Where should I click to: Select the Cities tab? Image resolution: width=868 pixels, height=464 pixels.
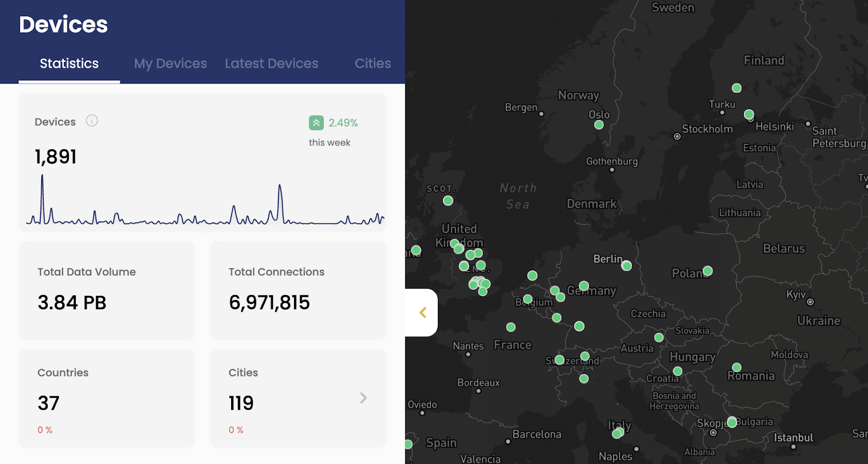[372, 63]
